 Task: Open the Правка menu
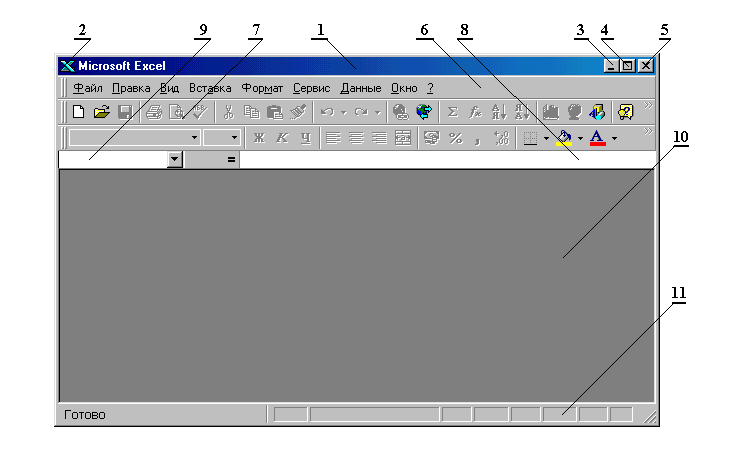pyautogui.click(x=131, y=88)
